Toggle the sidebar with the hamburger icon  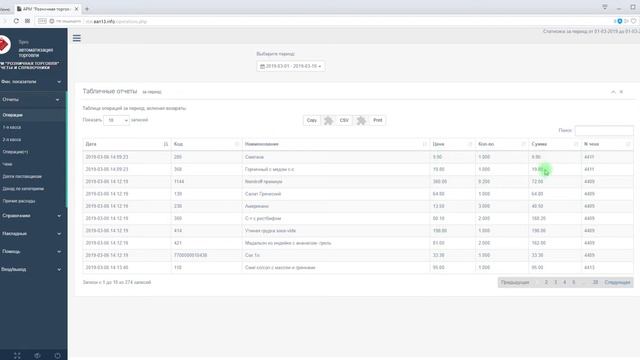pos(77,38)
